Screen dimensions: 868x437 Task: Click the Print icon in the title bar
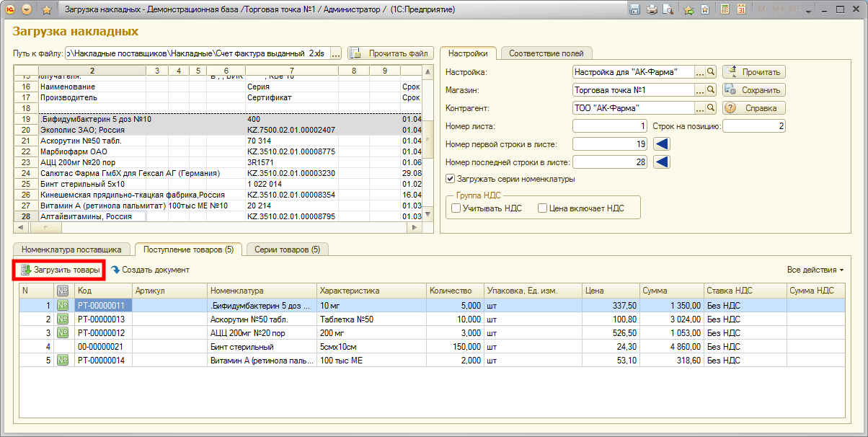pyautogui.click(x=652, y=10)
